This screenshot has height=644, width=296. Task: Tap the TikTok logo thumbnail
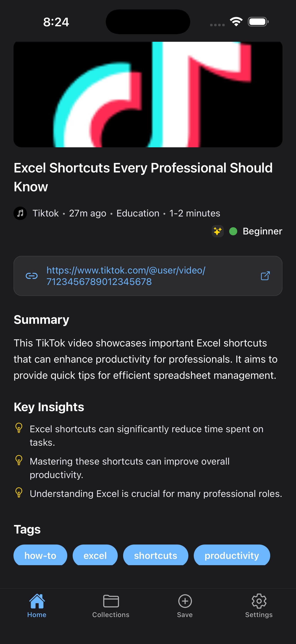[148, 94]
